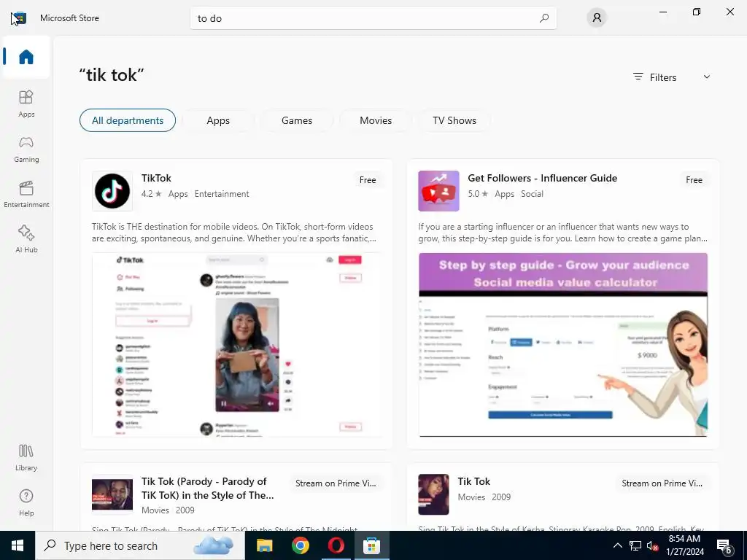Show hidden system tray icons
This screenshot has width=747, height=560.
point(617,545)
